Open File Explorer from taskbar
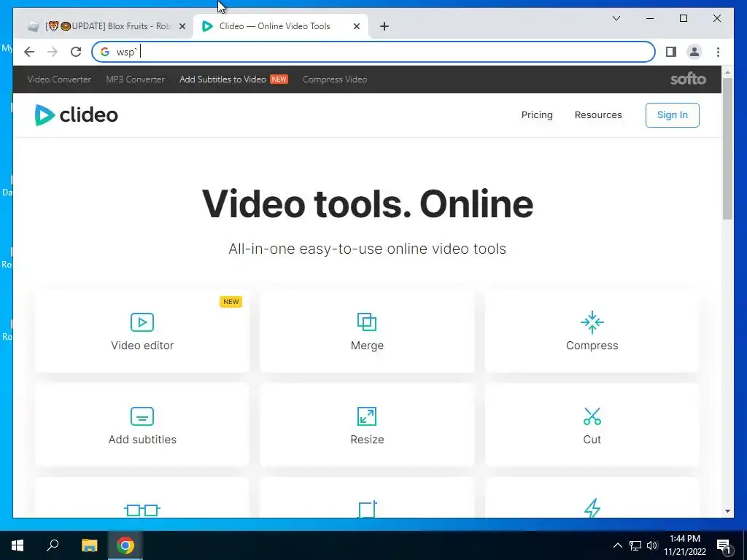747x560 pixels. [89, 545]
